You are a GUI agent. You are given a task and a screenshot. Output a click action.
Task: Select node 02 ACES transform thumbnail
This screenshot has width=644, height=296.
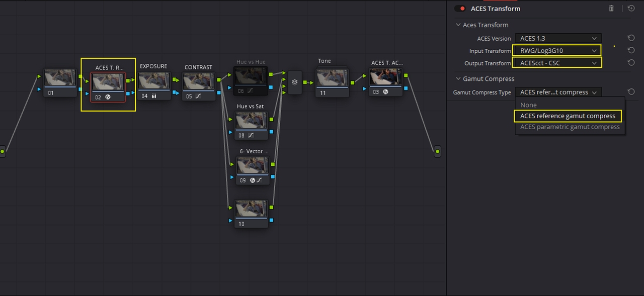(108, 82)
